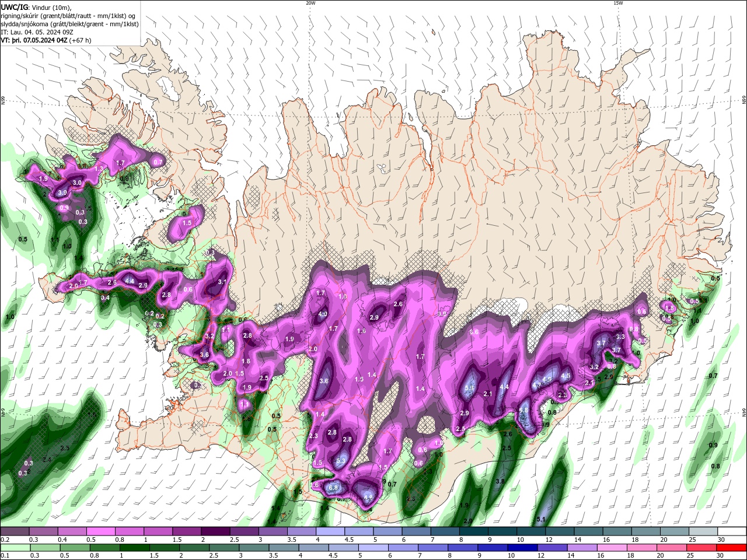Pick the red 25 swatch in the rain scale

[x=702, y=548]
